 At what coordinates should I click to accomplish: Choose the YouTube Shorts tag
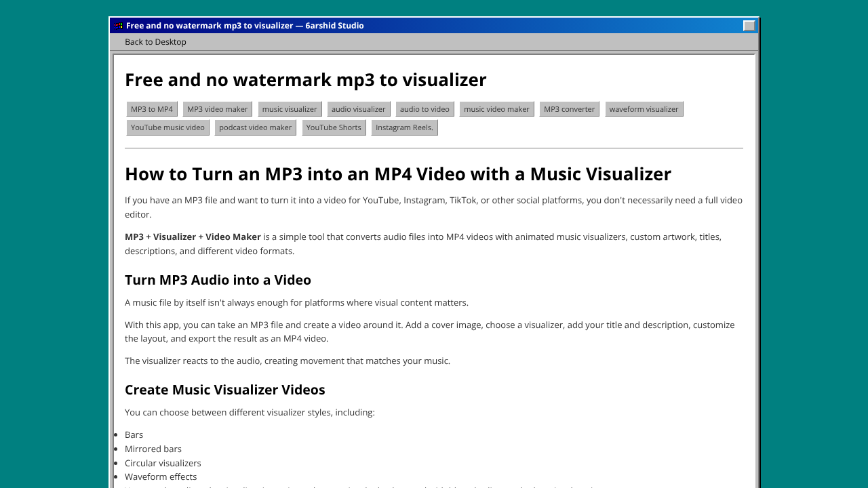(334, 127)
